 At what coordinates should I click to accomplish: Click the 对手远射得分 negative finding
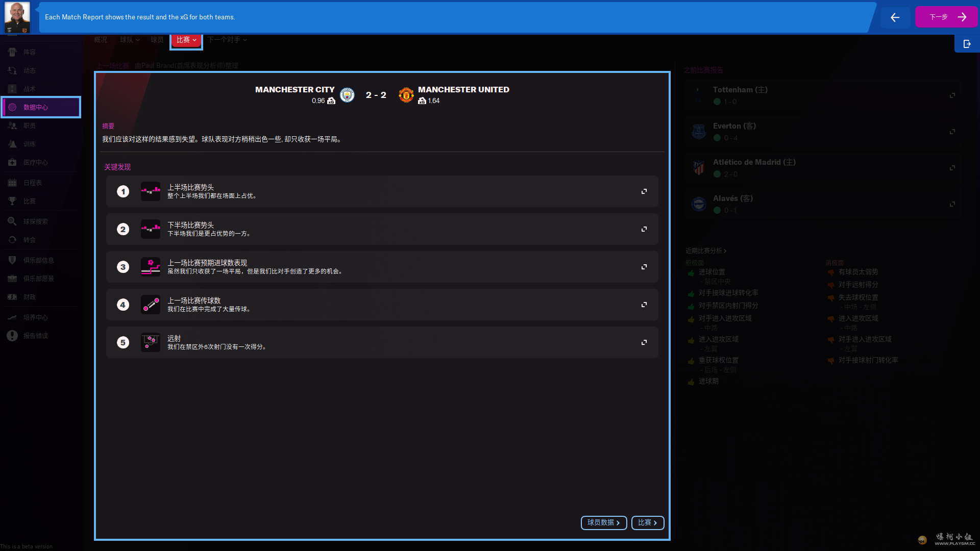point(859,285)
